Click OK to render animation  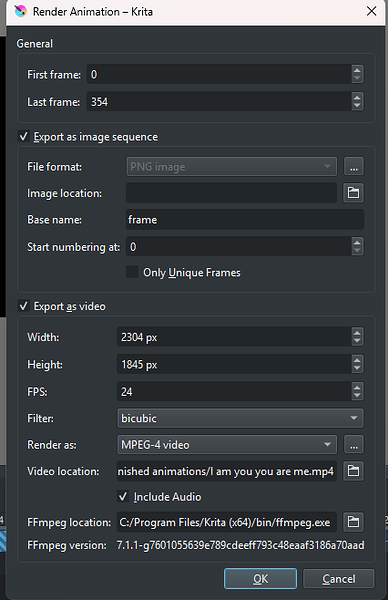click(260, 579)
